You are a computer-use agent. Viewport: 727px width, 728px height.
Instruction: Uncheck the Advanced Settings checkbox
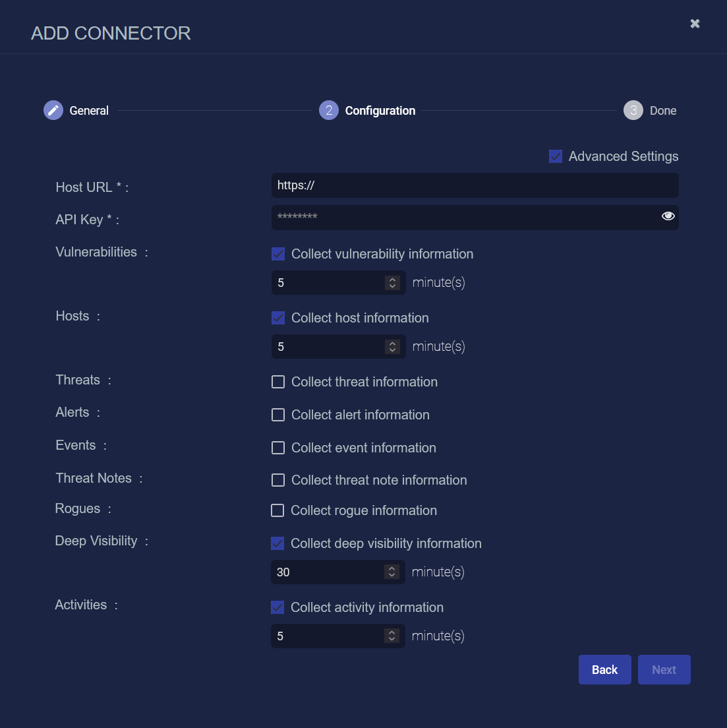(x=556, y=156)
